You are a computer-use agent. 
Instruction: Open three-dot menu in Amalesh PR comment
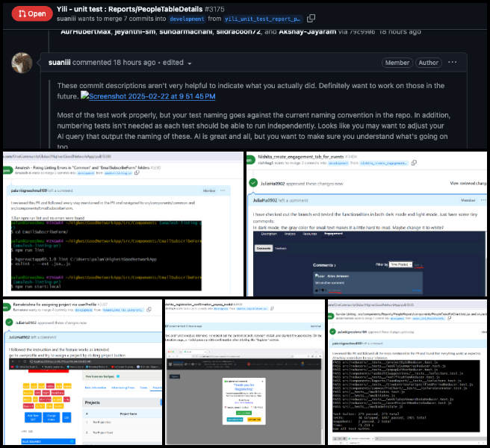point(223,190)
